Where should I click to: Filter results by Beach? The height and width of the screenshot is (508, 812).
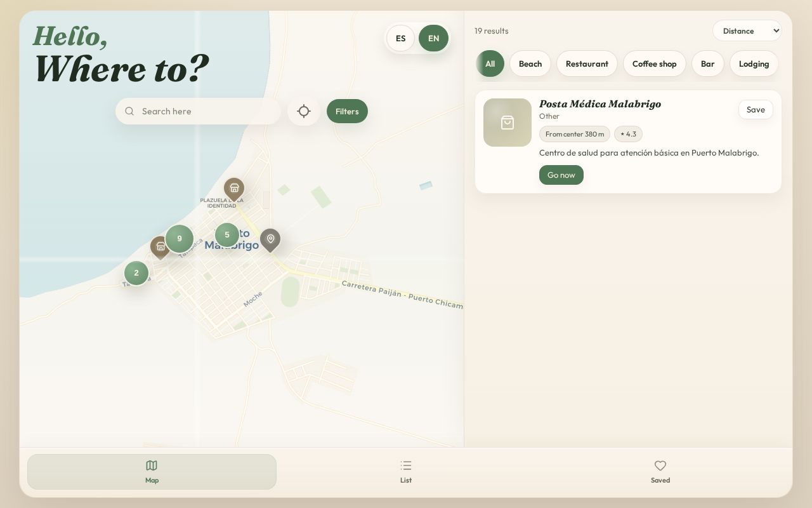pyautogui.click(x=530, y=63)
